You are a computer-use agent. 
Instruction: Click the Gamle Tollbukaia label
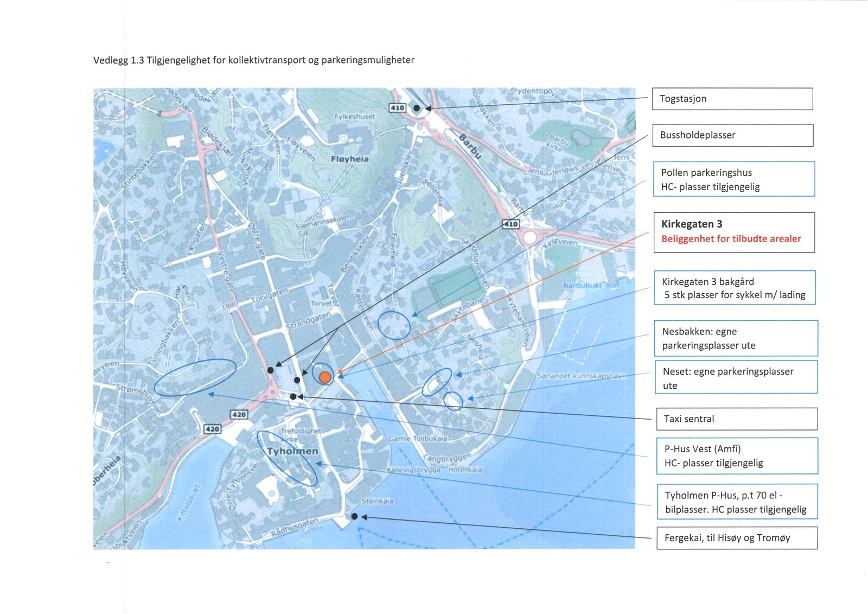pos(418,439)
